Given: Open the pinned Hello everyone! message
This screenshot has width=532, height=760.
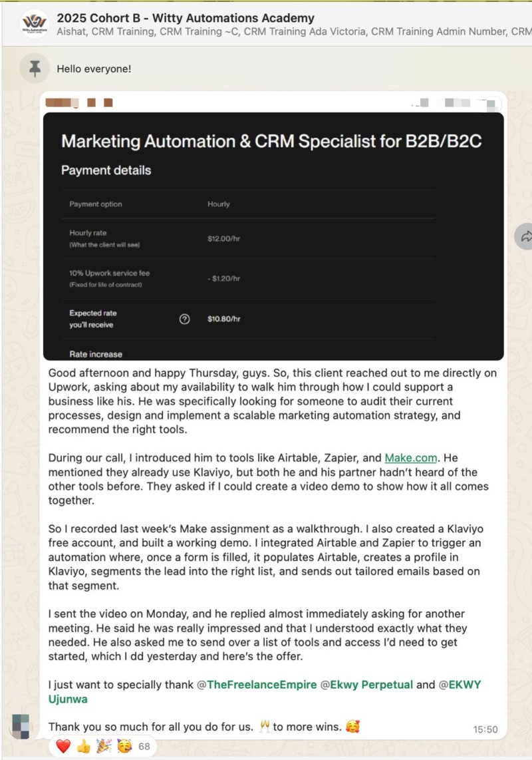Looking at the screenshot, I should [x=94, y=69].
